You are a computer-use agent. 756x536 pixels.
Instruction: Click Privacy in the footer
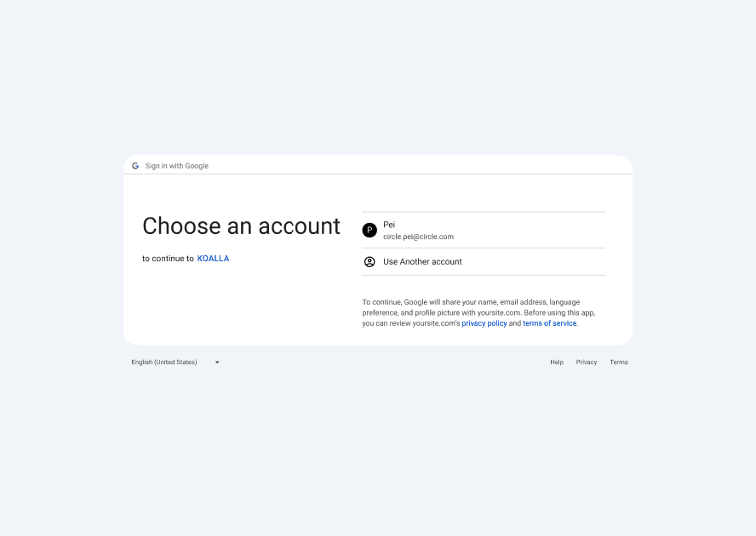click(587, 362)
